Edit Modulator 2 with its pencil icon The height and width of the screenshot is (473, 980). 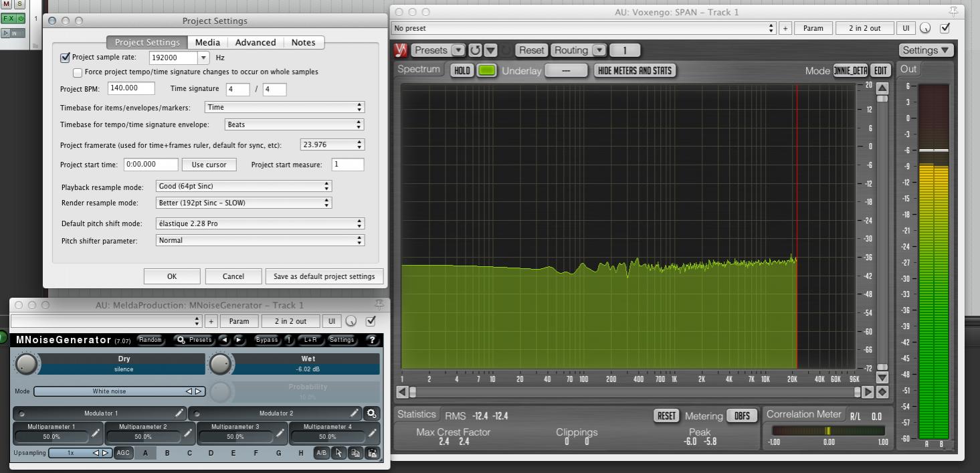355,413
